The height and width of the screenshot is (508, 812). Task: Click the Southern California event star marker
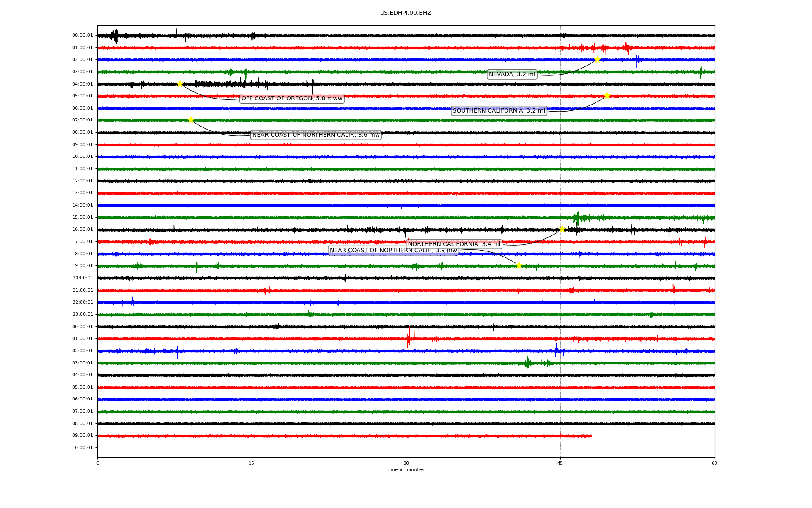pos(607,96)
